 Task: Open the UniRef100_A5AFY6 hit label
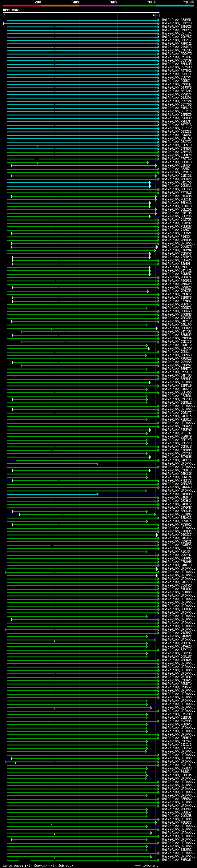point(177,30)
